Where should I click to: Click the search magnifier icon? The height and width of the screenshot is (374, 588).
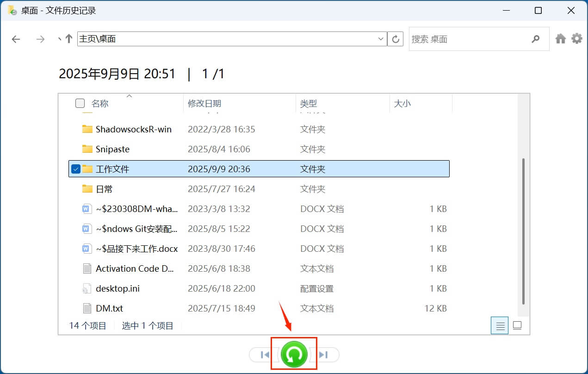tap(536, 39)
